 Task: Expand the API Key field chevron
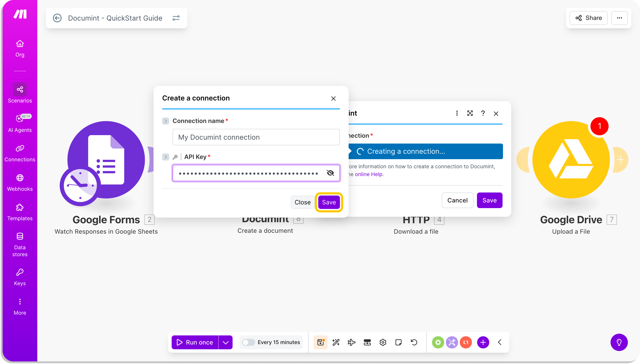click(165, 157)
